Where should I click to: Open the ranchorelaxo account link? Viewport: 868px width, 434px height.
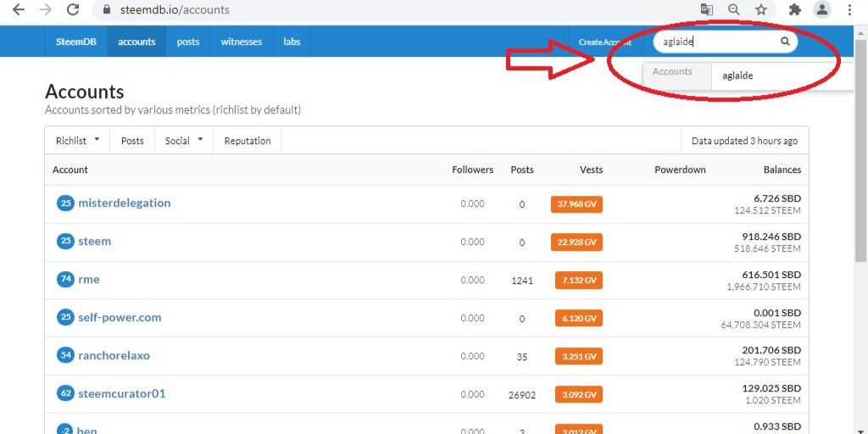tap(114, 355)
